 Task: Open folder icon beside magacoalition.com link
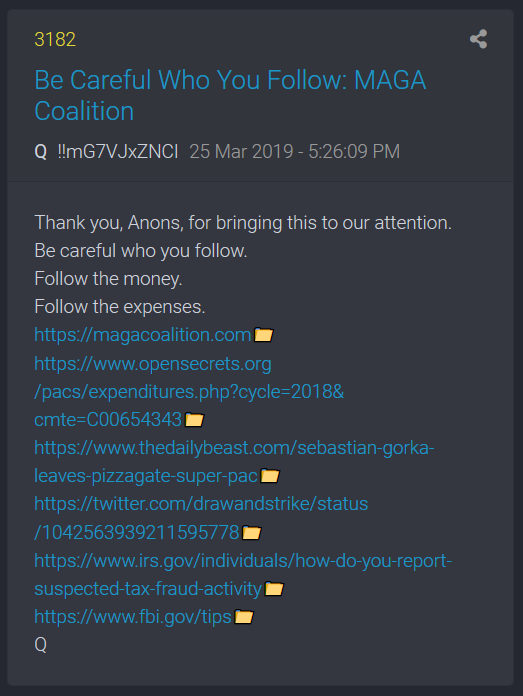click(x=263, y=335)
